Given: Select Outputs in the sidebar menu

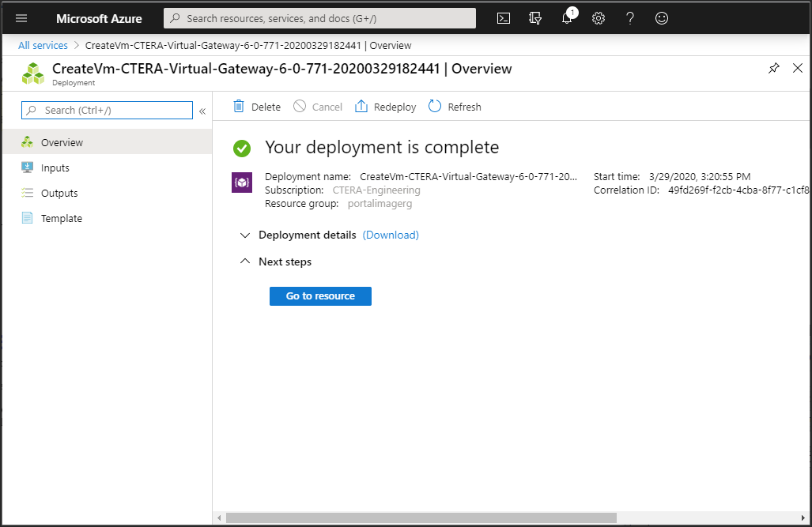Looking at the screenshot, I should pos(108,193).
